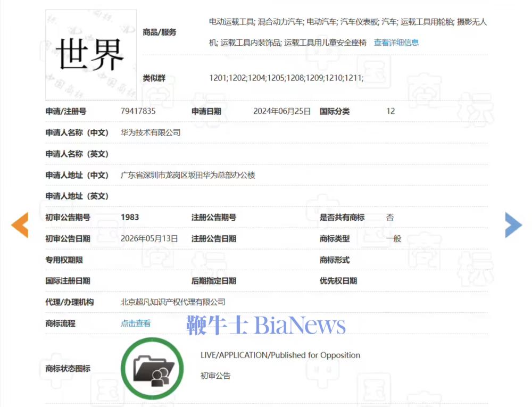532x407 pixels.
Task: Click the 申请人名称（英文） label
Action: pos(77,154)
